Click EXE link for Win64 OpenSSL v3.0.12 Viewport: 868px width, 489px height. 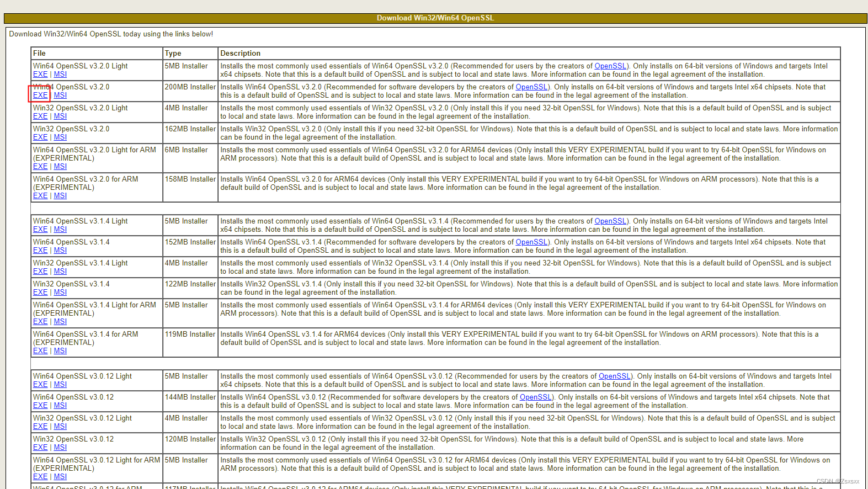(40, 406)
